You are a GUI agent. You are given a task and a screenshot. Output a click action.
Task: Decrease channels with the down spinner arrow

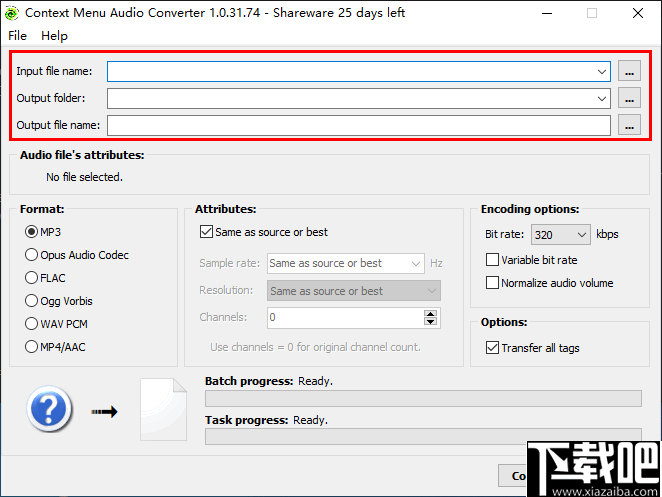coord(431,322)
